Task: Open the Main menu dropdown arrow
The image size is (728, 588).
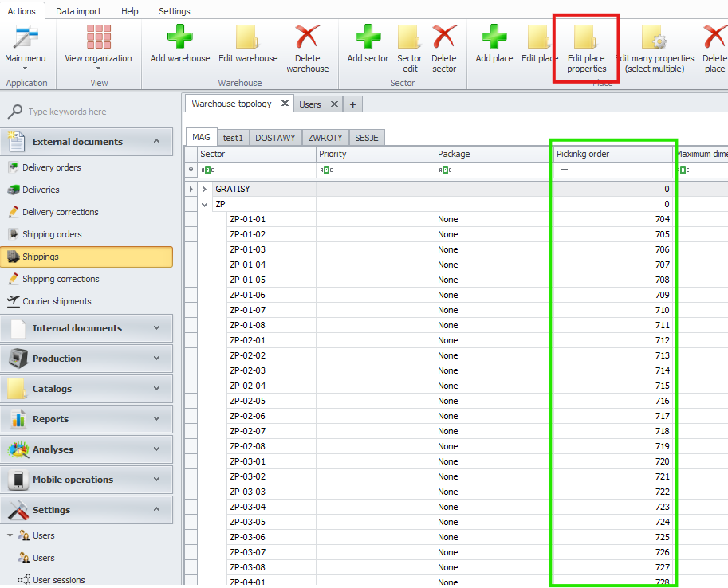Action: 25,69
